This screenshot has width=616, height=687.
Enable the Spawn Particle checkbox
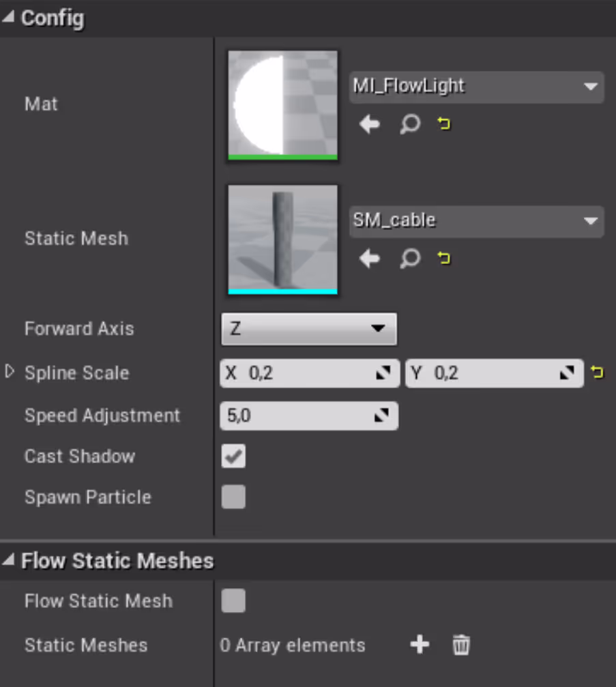point(233,497)
